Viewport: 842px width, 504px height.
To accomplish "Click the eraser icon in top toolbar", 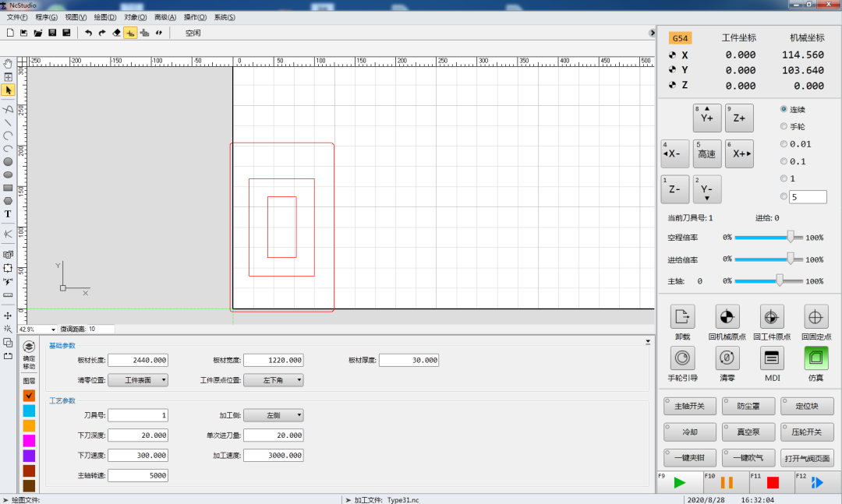I will [117, 33].
